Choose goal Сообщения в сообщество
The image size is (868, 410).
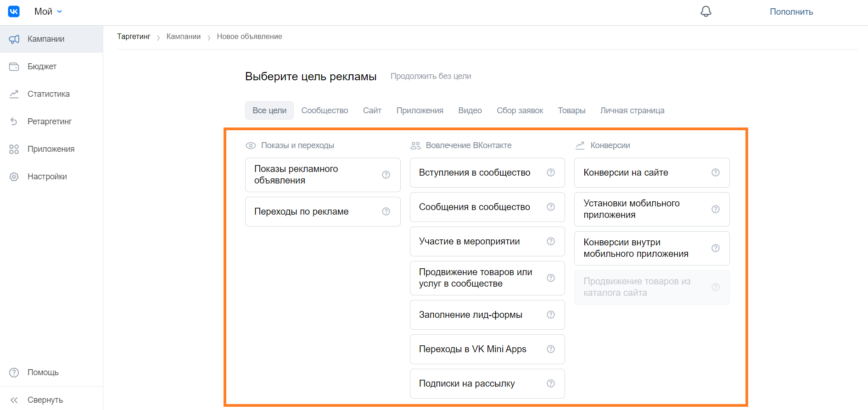[487, 207]
